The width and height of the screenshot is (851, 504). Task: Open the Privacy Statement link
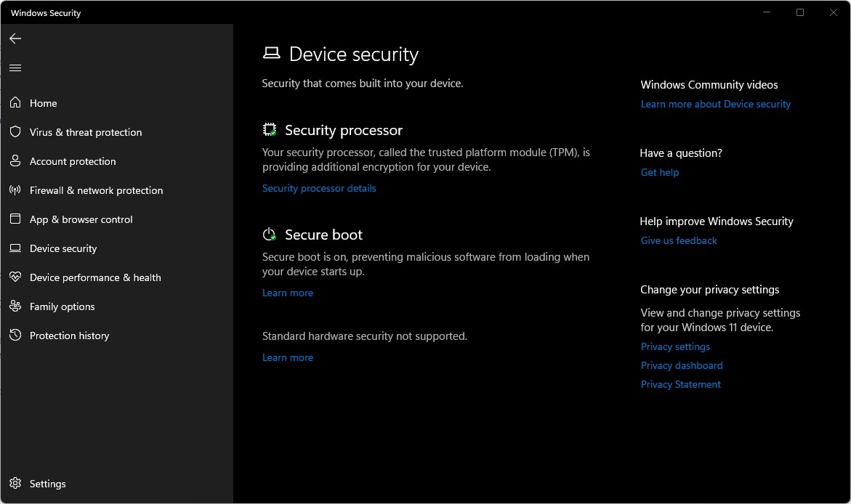(681, 385)
